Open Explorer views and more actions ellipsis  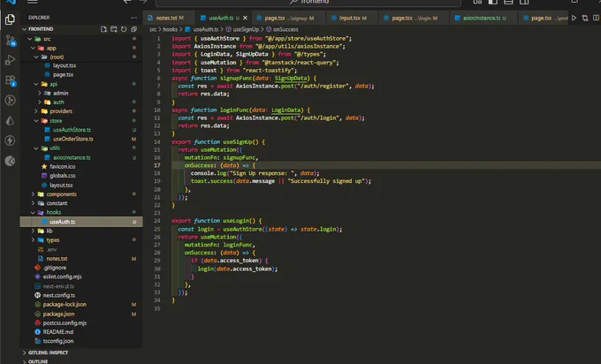coord(133,18)
